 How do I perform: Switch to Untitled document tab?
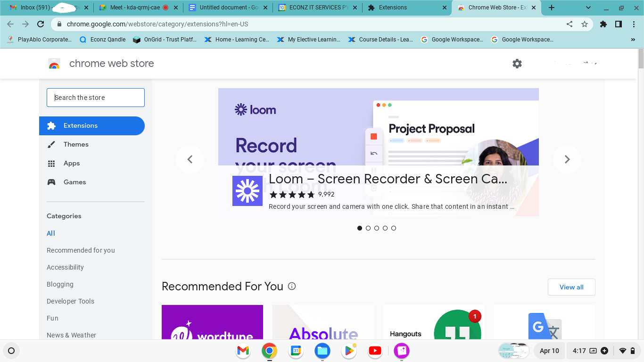[228, 8]
